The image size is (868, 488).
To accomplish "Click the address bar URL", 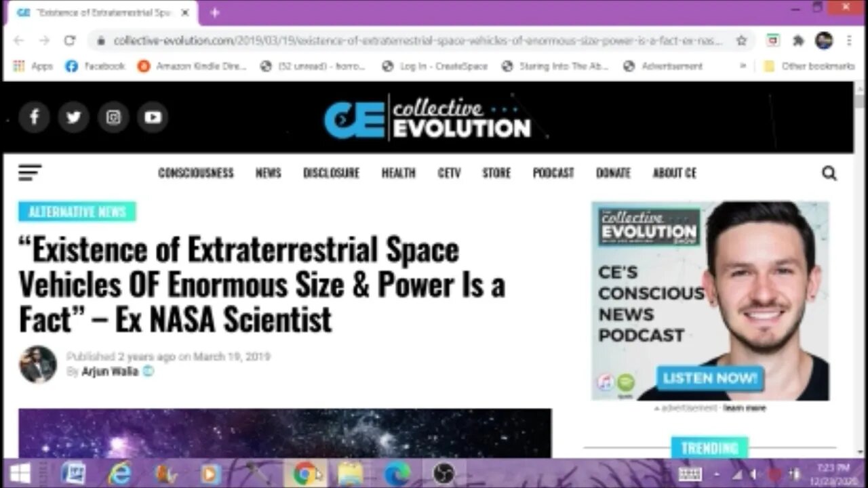I will (417, 41).
